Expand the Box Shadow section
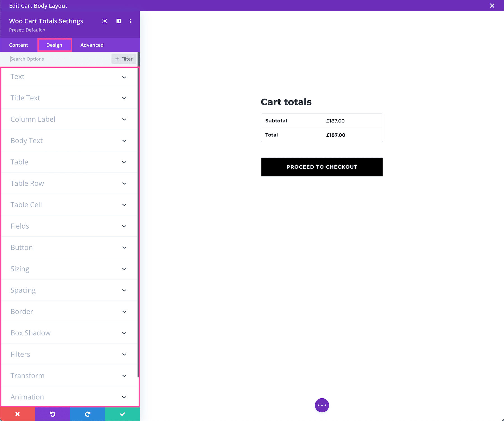The image size is (504, 421). 69,333
